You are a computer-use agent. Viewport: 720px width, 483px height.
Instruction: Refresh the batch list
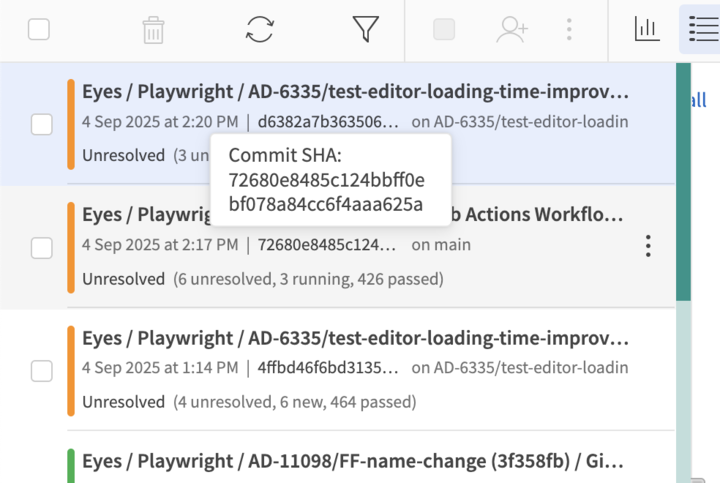pos(260,30)
